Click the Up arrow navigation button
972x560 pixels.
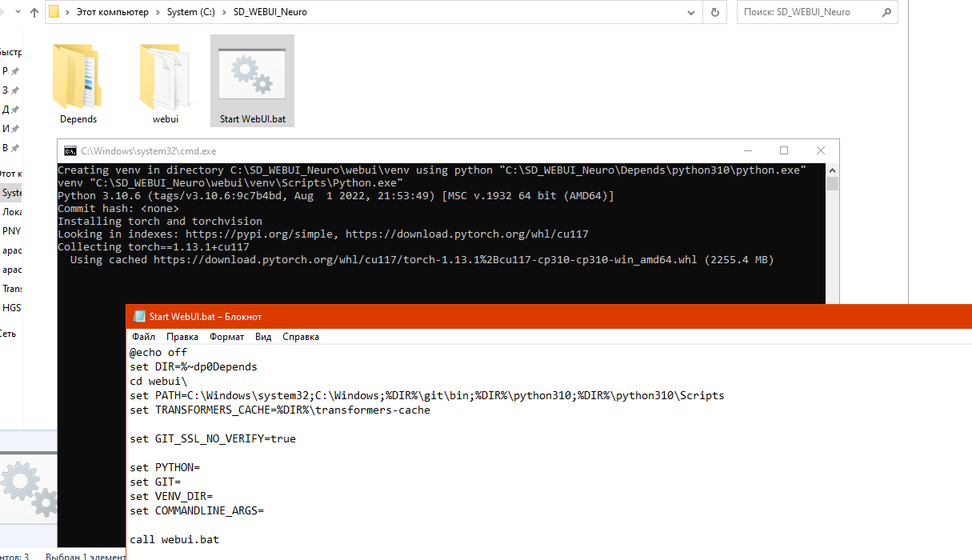click(34, 12)
